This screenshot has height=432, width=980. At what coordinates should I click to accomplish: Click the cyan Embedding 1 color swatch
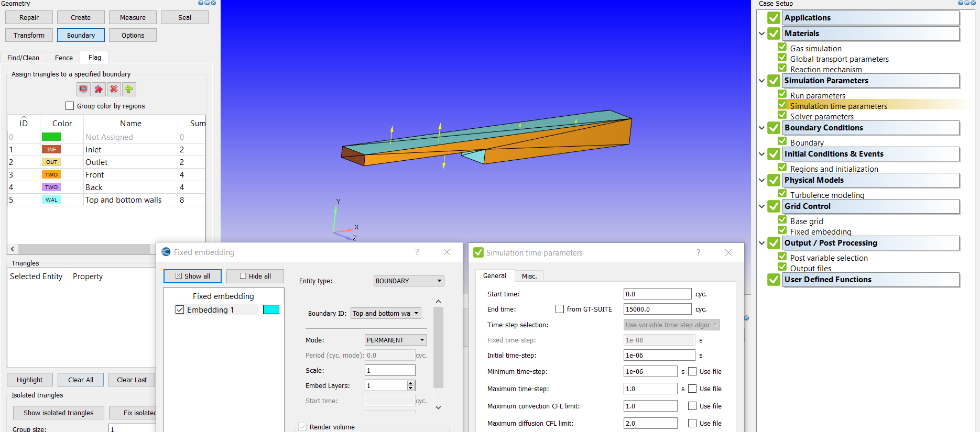(271, 309)
